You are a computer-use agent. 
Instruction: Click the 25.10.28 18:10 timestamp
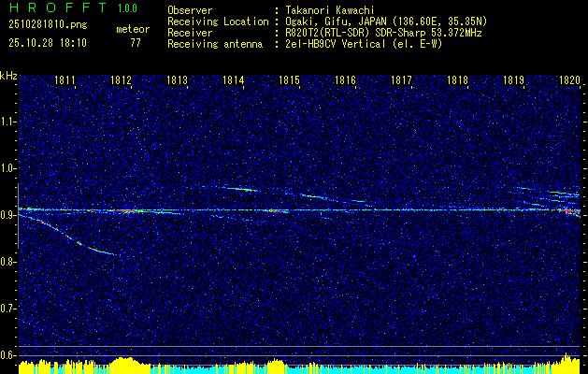click(x=46, y=43)
